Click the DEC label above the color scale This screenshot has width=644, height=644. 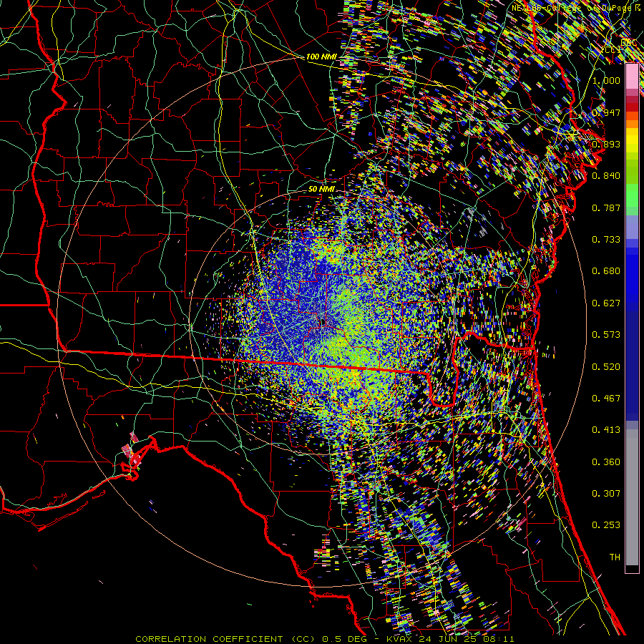pos(629,43)
